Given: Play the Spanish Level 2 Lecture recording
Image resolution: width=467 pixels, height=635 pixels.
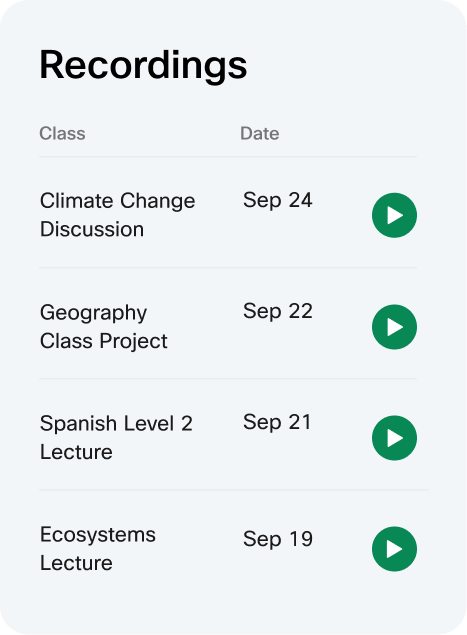Looking at the screenshot, I should tap(394, 438).
